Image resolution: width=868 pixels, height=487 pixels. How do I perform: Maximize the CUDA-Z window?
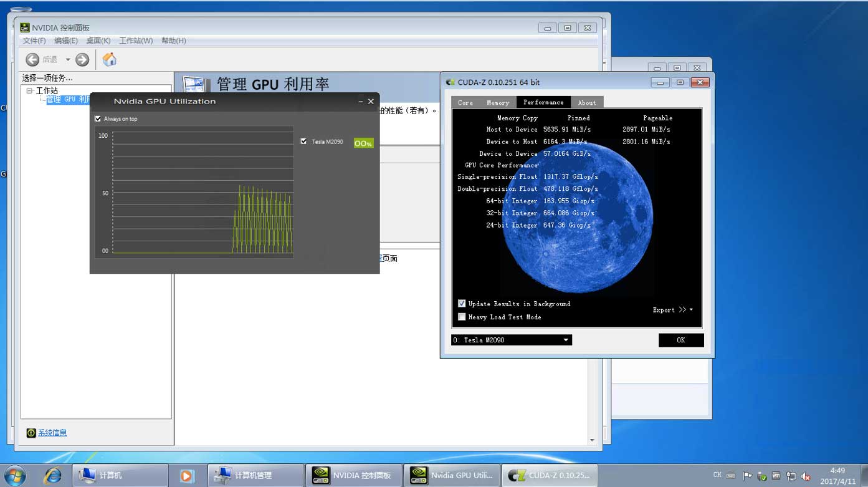coord(680,82)
